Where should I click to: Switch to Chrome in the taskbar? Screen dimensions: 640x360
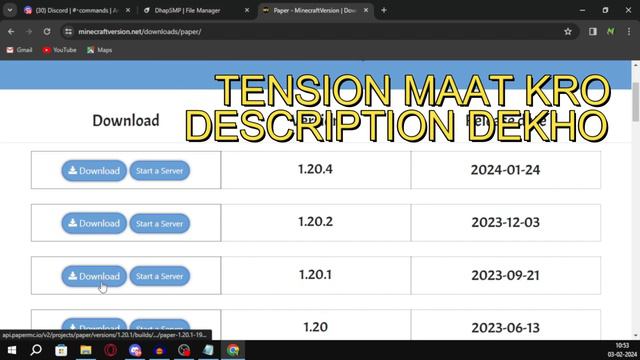click(x=233, y=350)
